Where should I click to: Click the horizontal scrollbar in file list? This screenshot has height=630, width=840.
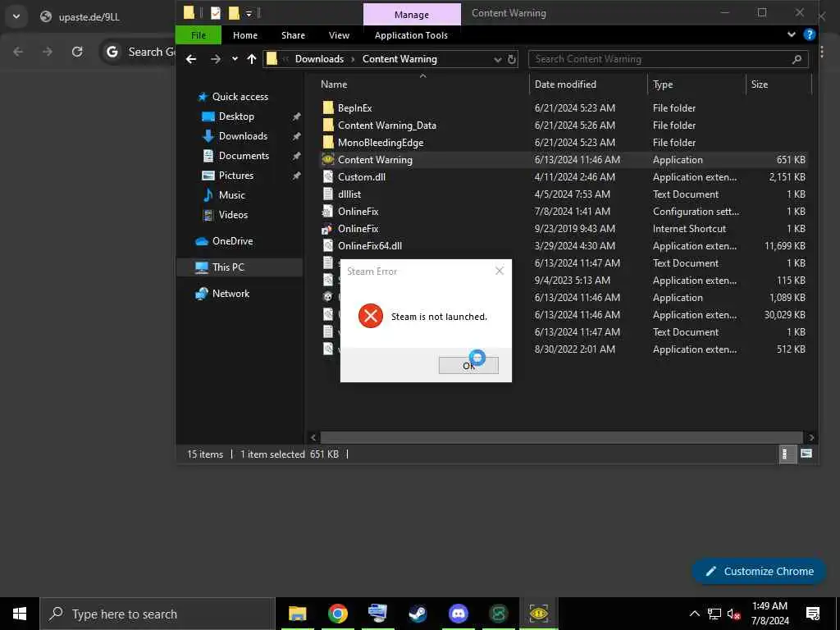pyautogui.click(x=561, y=437)
